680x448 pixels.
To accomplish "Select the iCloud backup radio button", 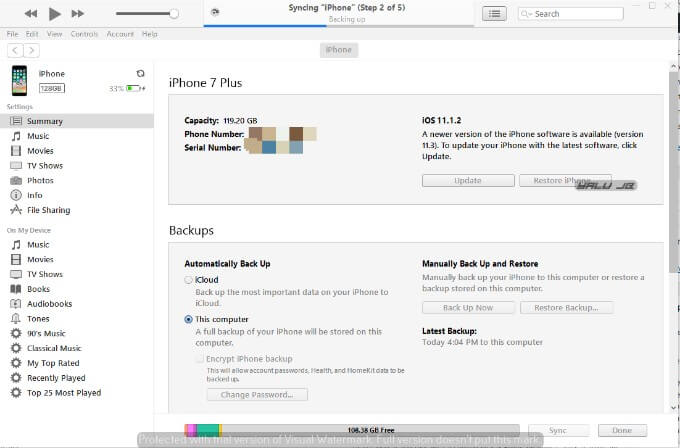I will coord(188,280).
